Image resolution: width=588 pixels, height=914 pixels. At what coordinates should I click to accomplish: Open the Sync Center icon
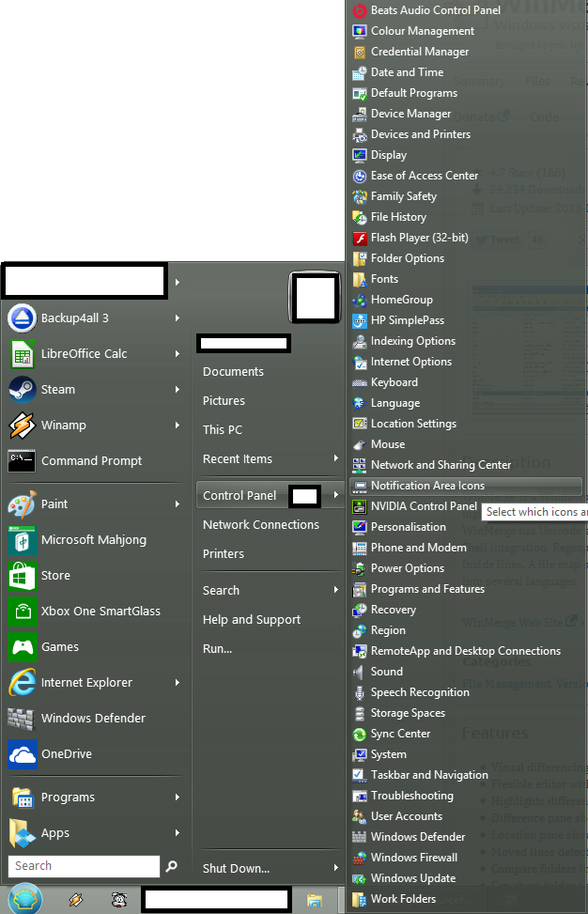point(360,734)
